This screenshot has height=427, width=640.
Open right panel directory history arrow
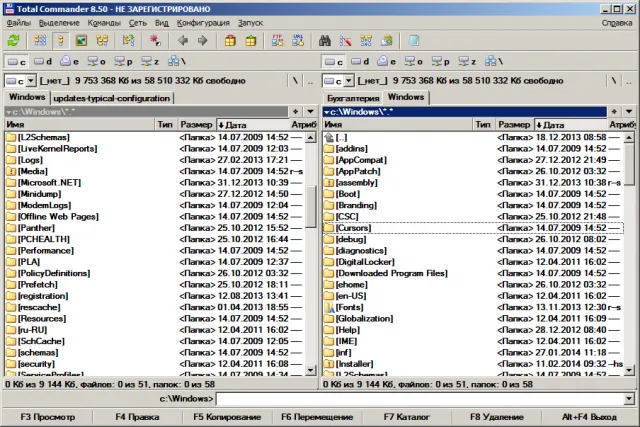(x=629, y=111)
